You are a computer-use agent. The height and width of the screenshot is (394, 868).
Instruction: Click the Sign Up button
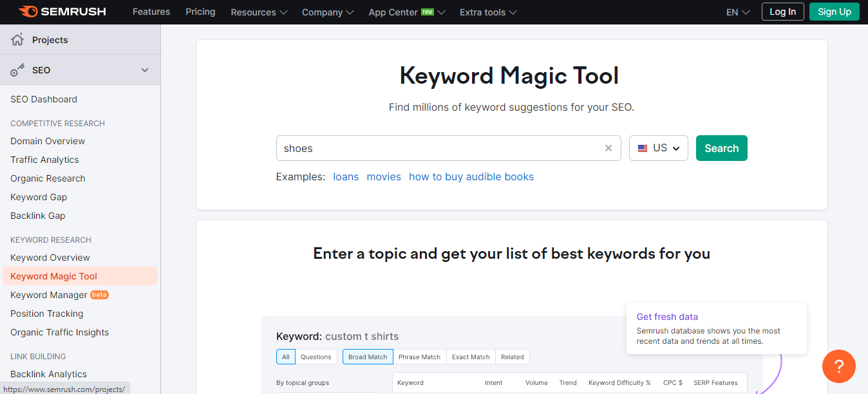pos(834,12)
